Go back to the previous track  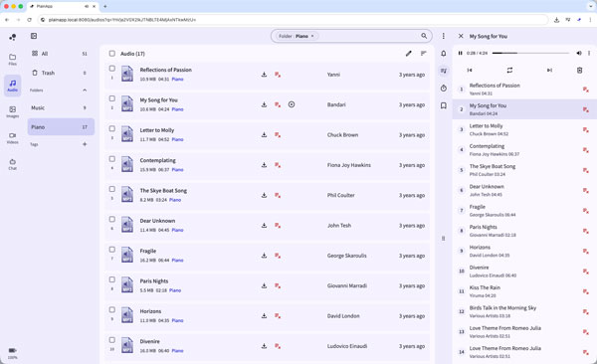470,70
